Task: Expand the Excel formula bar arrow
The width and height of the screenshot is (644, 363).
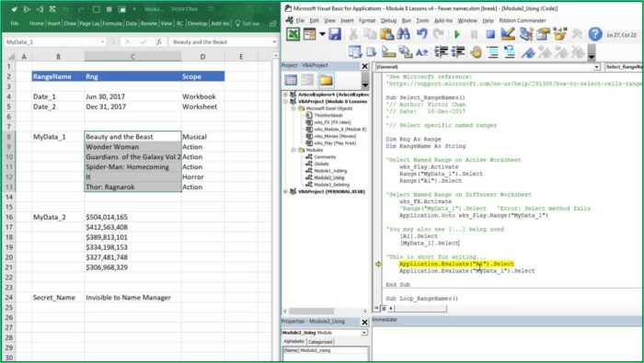Action: tap(274, 42)
